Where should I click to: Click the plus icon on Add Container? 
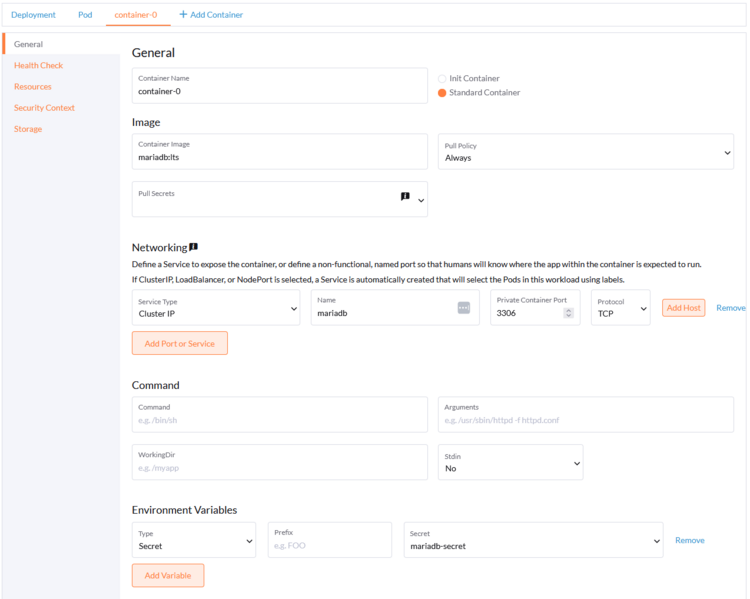[183, 15]
